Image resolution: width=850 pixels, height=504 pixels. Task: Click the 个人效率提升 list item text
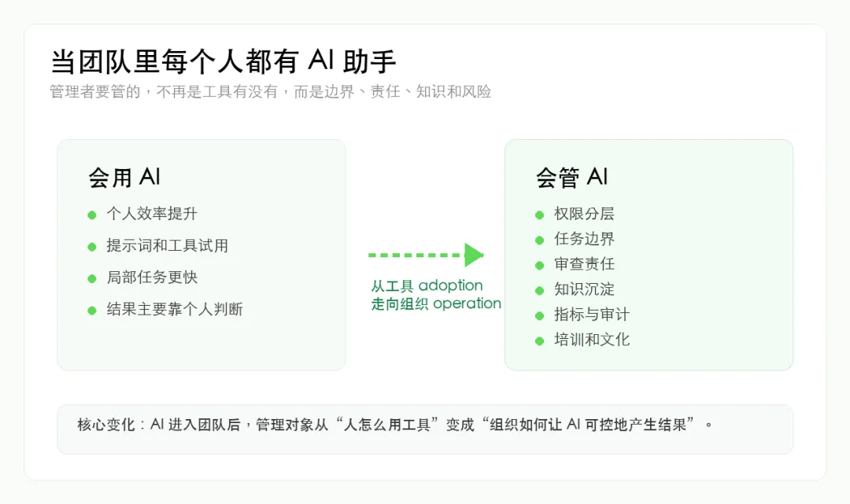[152, 214]
